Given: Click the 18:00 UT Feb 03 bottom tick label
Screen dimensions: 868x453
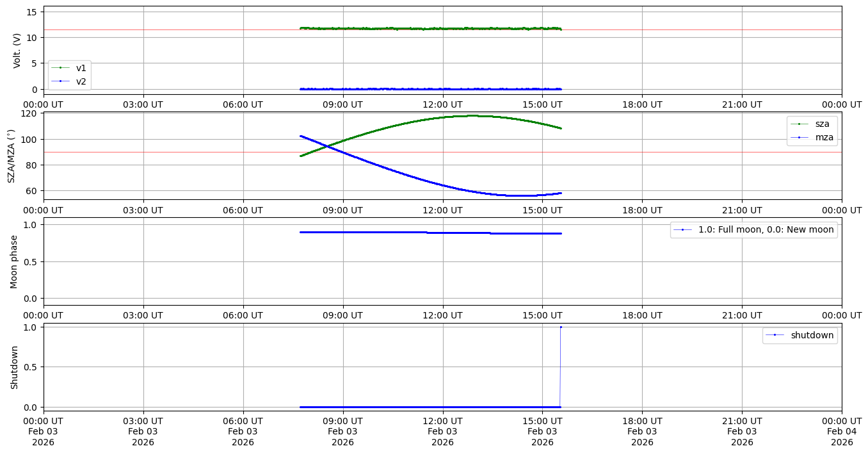Looking at the screenshot, I should [642, 431].
